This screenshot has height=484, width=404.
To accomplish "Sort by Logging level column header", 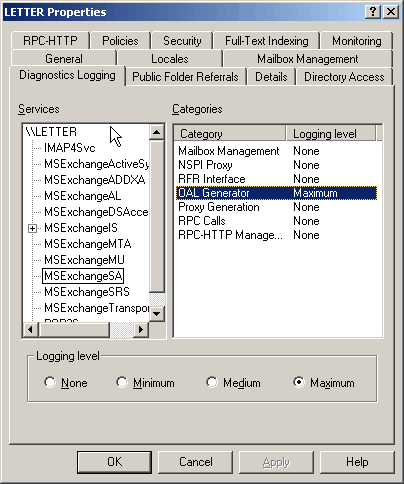I will [331, 134].
